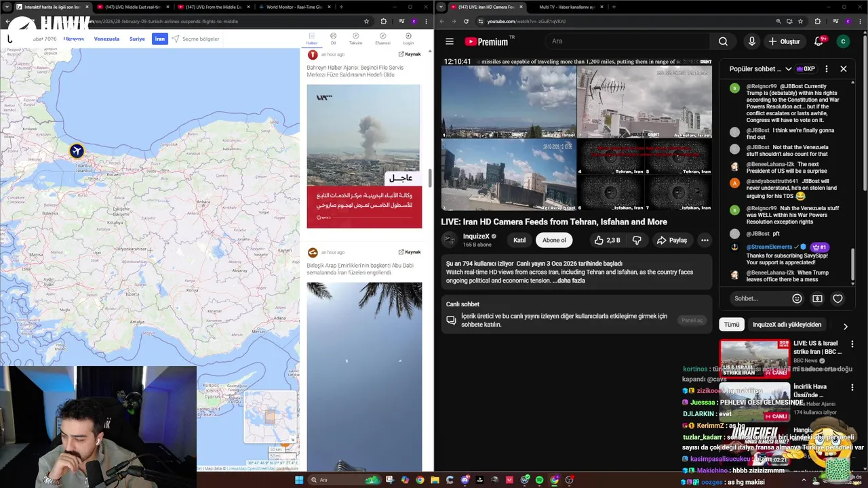Open the Efsanesi legend icon
Image resolution: width=868 pixels, height=488 pixels.
click(x=382, y=39)
